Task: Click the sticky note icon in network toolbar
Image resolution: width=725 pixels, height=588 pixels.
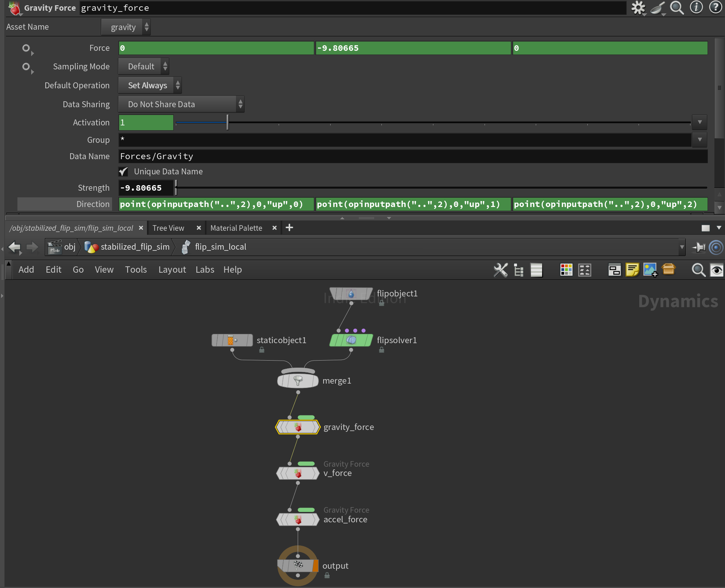Action: click(632, 270)
